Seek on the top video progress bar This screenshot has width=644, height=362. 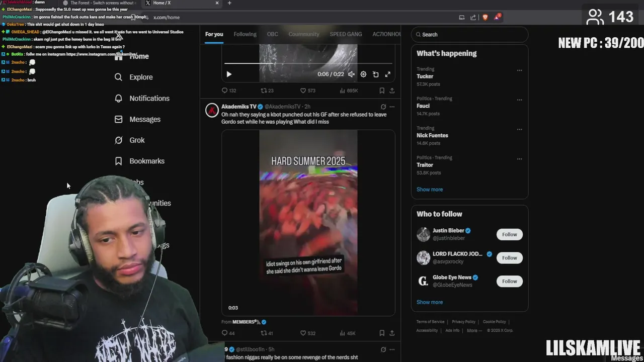click(308, 63)
